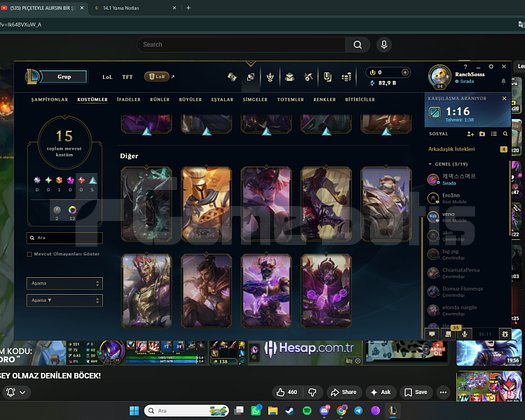Open the Store coins stack icon

pos(346,77)
